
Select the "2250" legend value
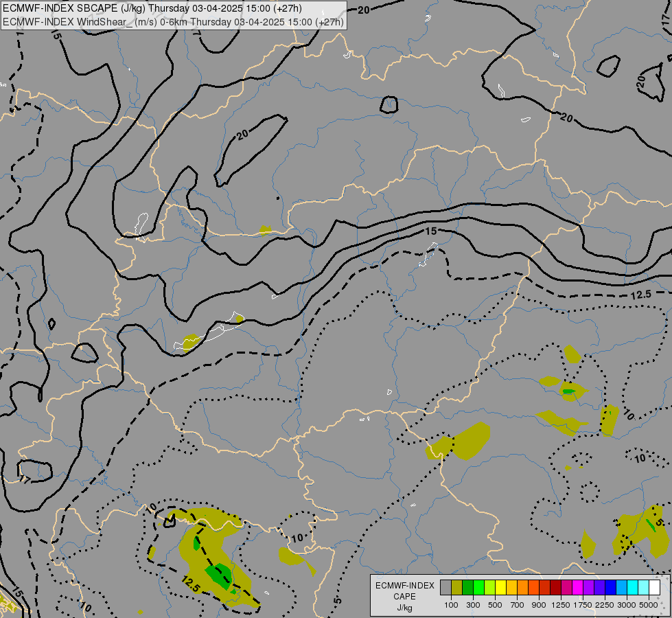pos(605,605)
